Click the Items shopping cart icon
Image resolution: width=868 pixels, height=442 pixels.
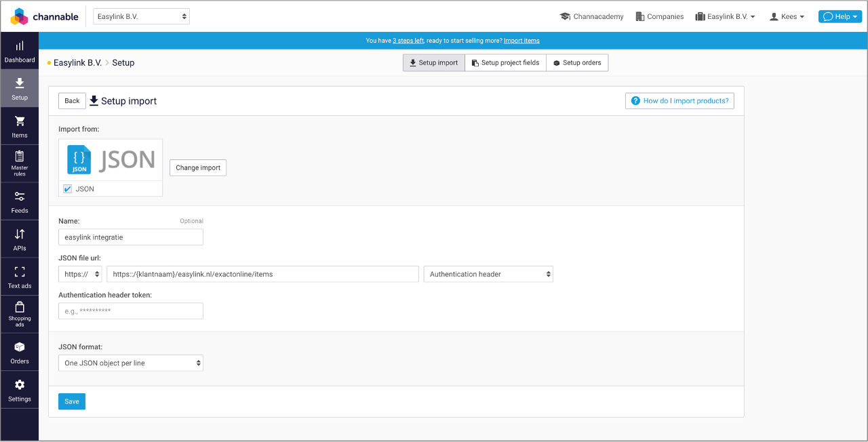click(x=20, y=121)
